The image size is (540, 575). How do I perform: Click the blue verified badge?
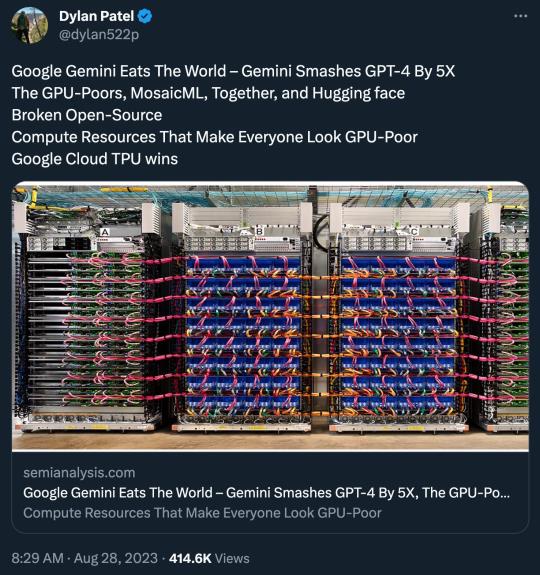146,17
